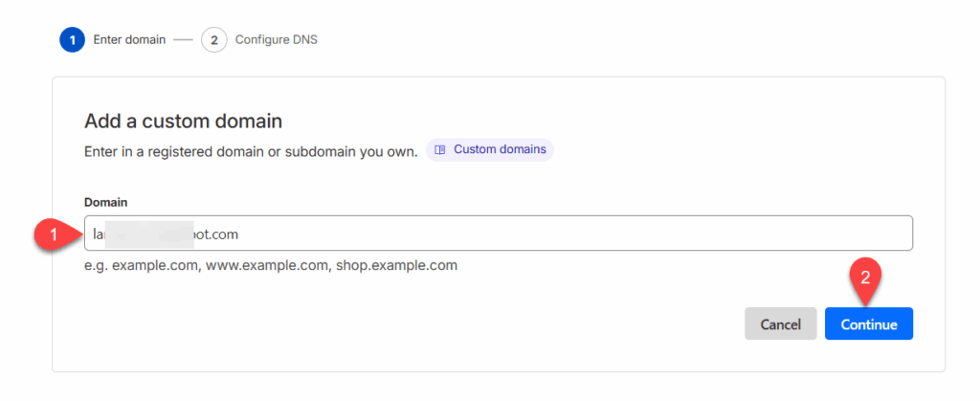Click the registered domain description text
The width and height of the screenshot is (980, 401).
tap(251, 150)
